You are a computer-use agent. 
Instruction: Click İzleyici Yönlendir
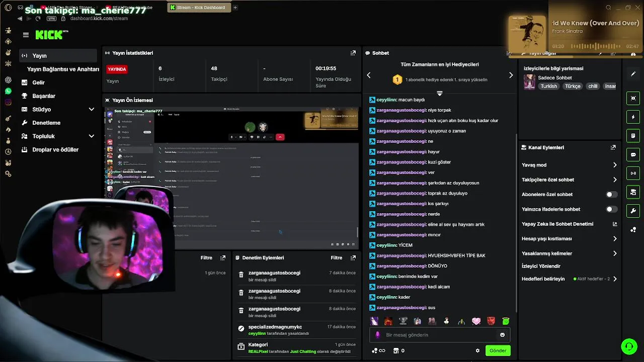coord(541,266)
